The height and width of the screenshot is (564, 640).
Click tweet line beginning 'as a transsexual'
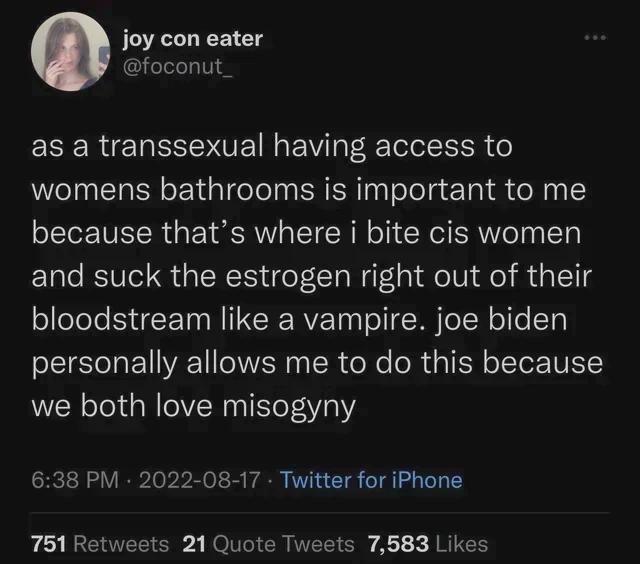[272, 147]
